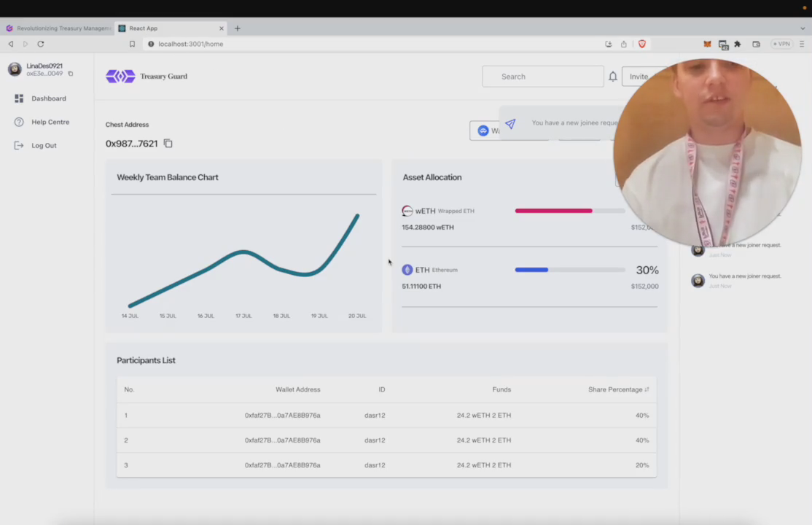
Task: Switch to the Revolutionizing Treasury Management tab
Action: click(58, 28)
